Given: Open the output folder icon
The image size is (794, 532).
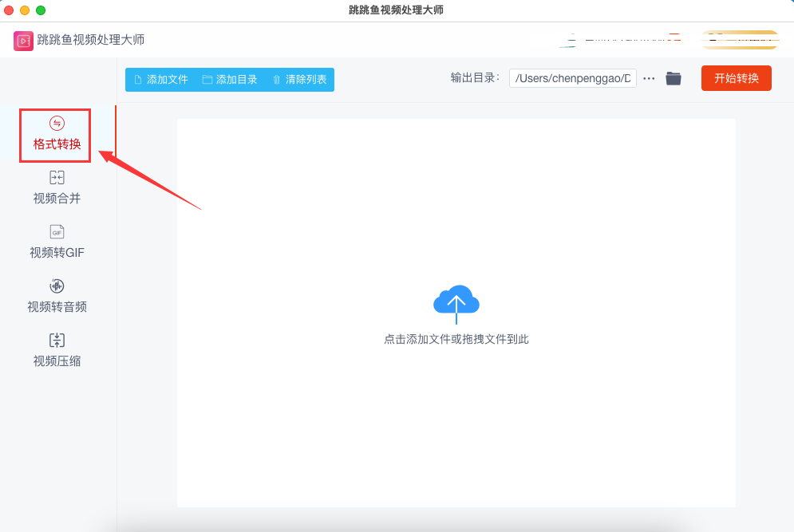Looking at the screenshot, I should [674, 78].
